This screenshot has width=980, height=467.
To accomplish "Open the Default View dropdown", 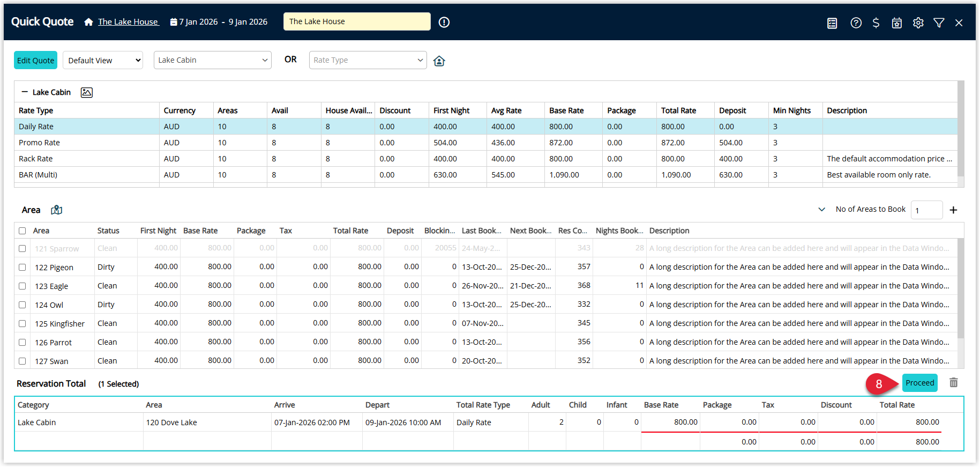I will click(x=103, y=60).
